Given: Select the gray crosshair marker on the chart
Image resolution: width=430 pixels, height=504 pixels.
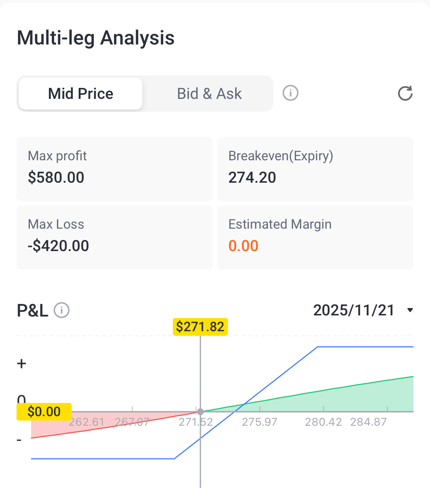Looking at the screenshot, I should [x=200, y=412].
